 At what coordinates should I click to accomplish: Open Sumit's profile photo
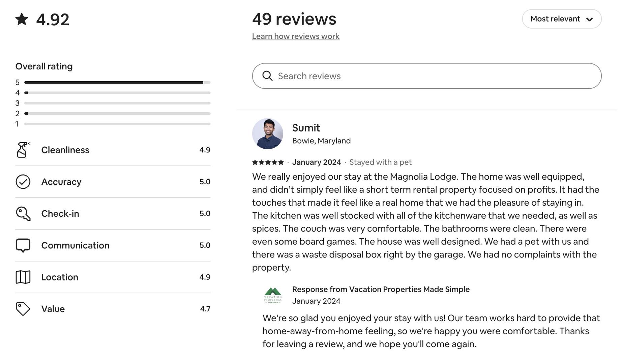pyautogui.click(x=268, y=134)
